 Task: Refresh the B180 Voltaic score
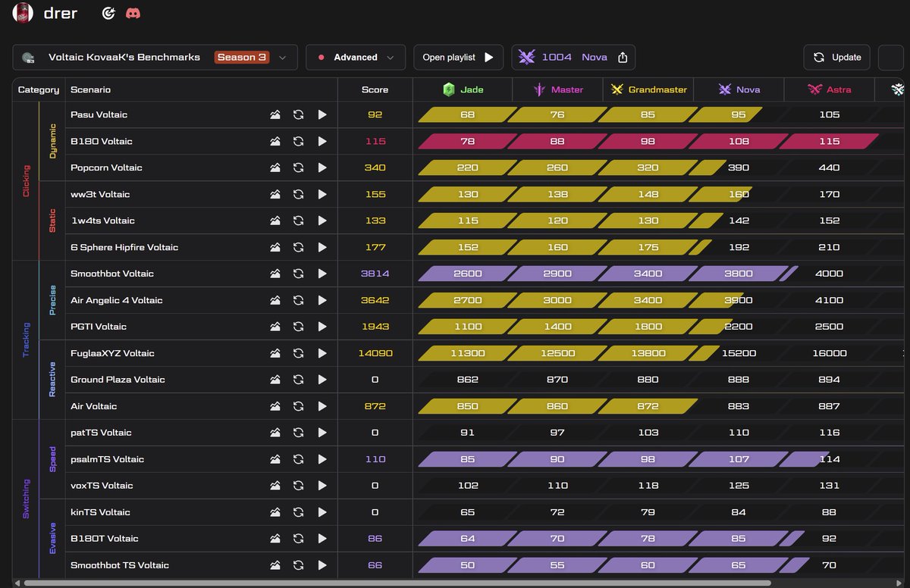[x=299, y=141]
